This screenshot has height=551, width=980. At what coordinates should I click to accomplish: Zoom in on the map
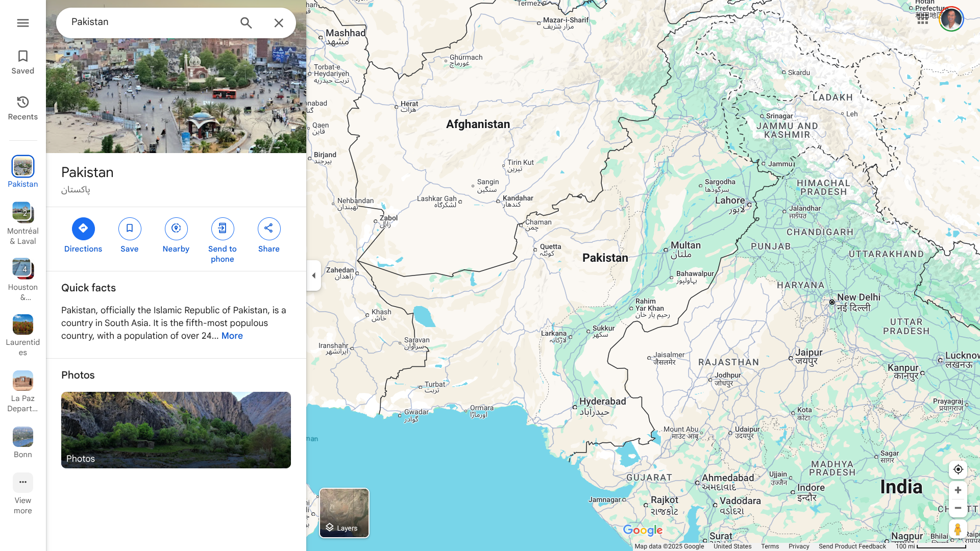958,490
